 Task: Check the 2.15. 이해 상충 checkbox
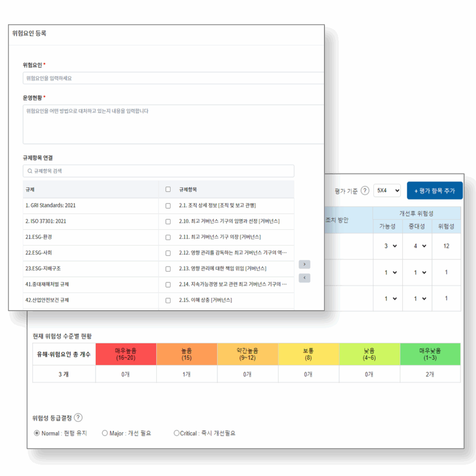[168, 300]
